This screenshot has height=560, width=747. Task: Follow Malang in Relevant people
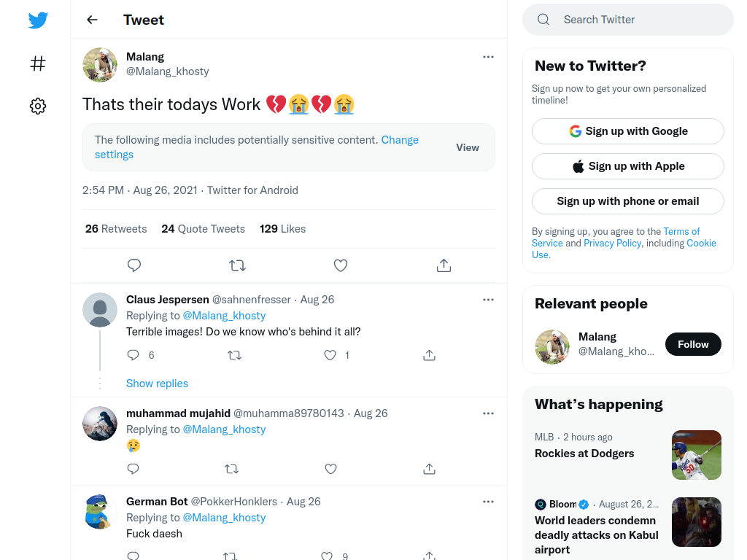click(693, 344)
